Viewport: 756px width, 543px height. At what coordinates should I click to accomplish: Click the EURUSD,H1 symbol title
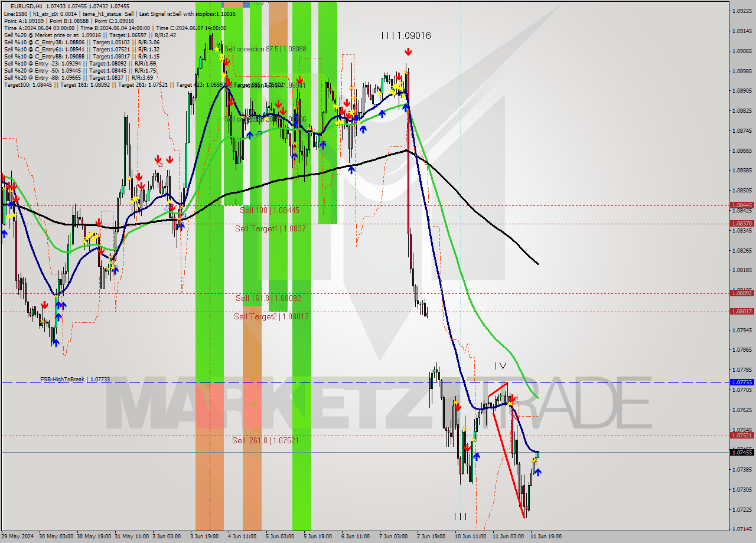tap(27, 6)
